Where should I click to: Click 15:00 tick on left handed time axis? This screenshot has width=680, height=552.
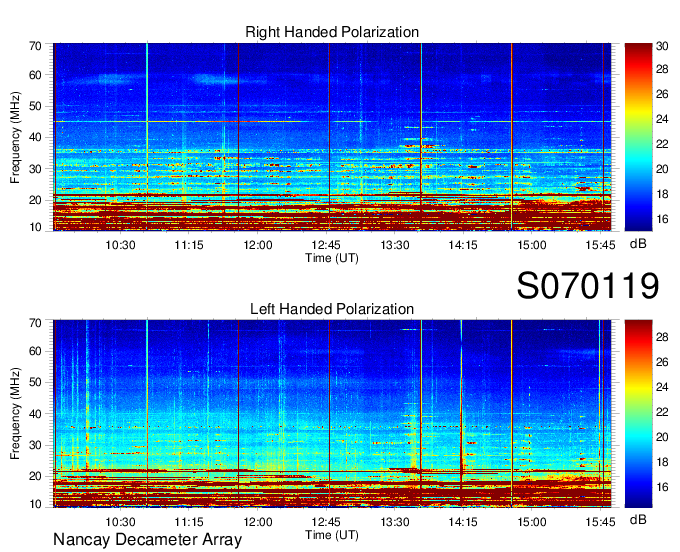(x=532, y=522)
